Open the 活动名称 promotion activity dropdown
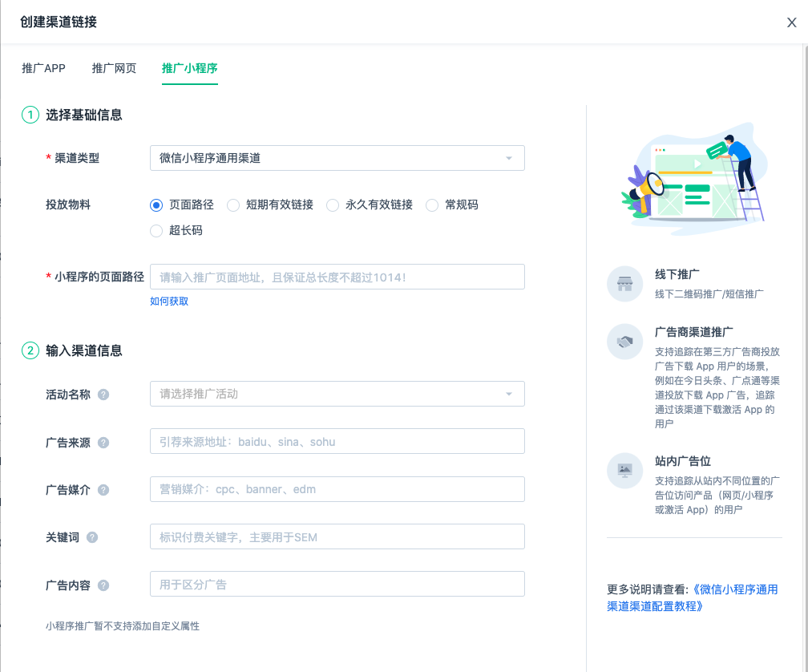Screen dimensions: 808x672 (x=337, y=394)
